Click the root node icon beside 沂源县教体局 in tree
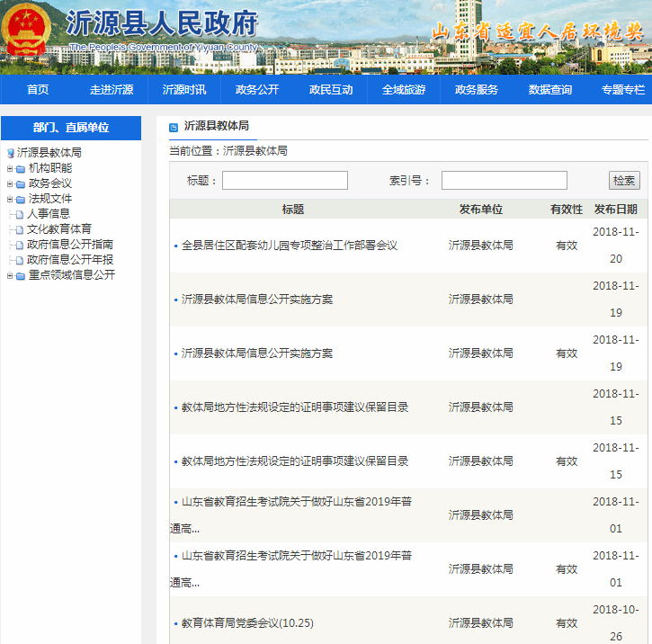 [x=11, y=153]
